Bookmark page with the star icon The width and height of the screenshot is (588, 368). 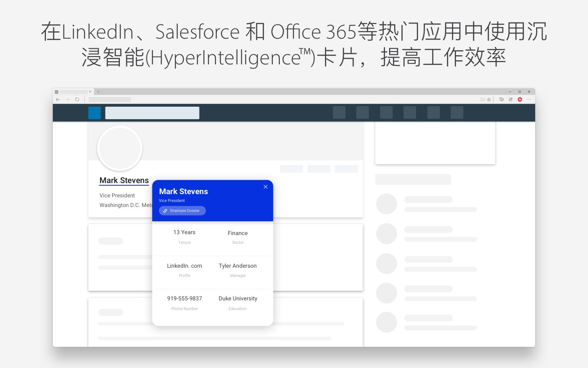[x=489, y=99]
